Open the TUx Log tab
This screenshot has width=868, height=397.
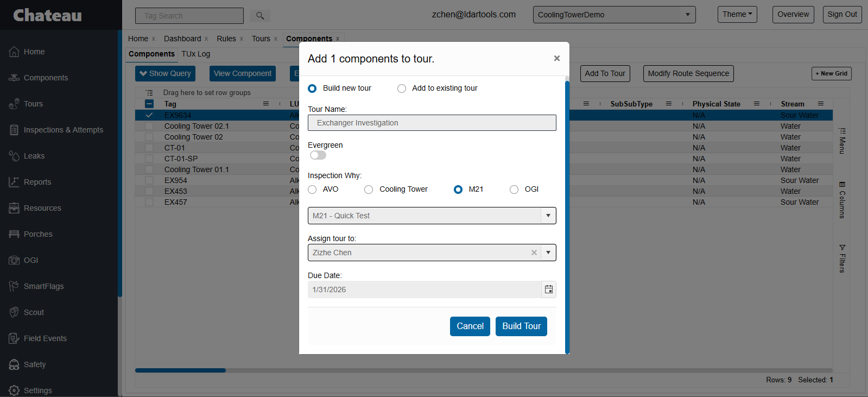(x=195, y=54)
